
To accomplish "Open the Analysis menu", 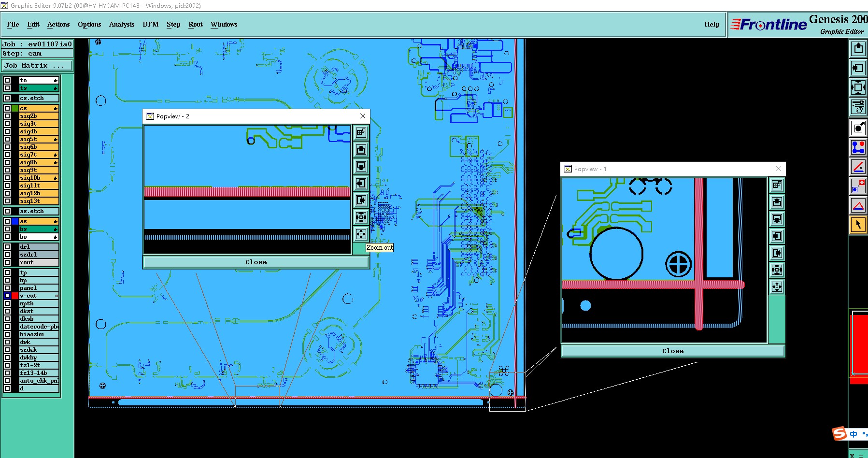I will [122, 24].
